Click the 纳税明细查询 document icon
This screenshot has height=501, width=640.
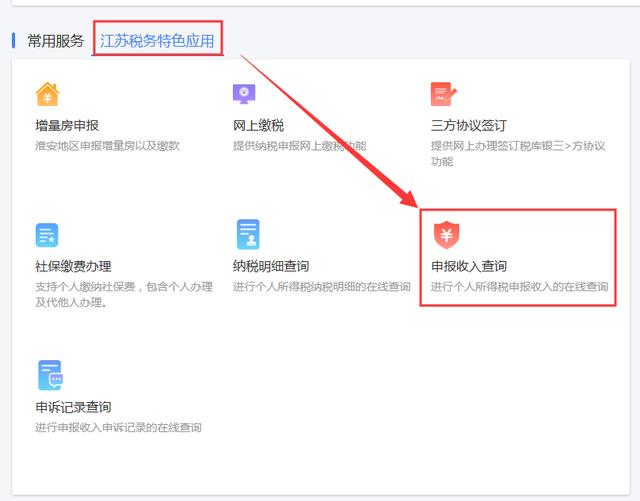click(x=247, y=234)
